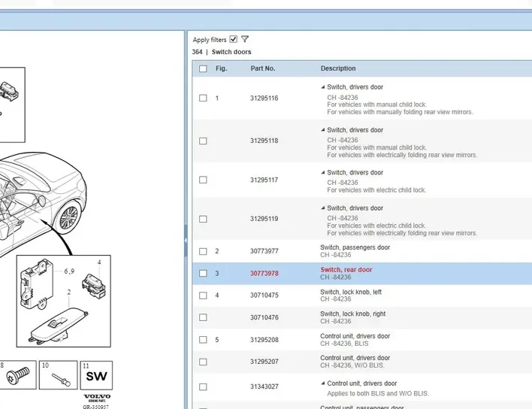Select the screw icon labeled 8
This screenshot has width=532, height=409.
point(21,373)
